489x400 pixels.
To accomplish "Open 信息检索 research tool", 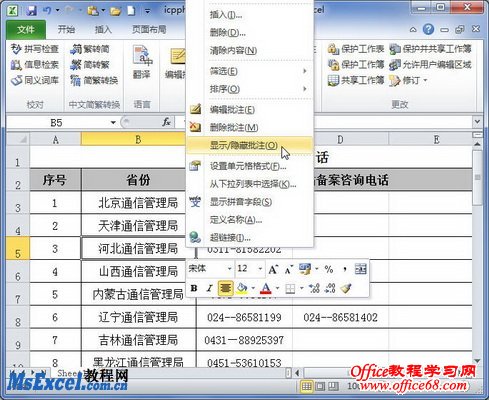I will point(35,64).
